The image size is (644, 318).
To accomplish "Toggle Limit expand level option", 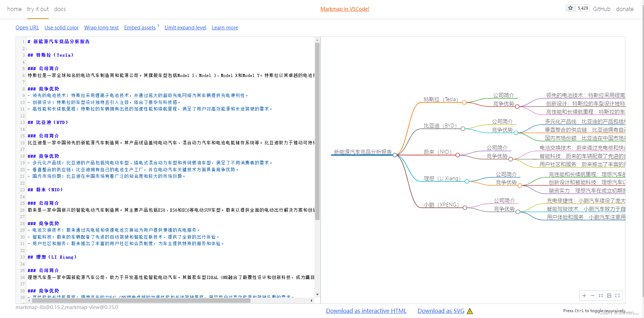I will point(185,28).
